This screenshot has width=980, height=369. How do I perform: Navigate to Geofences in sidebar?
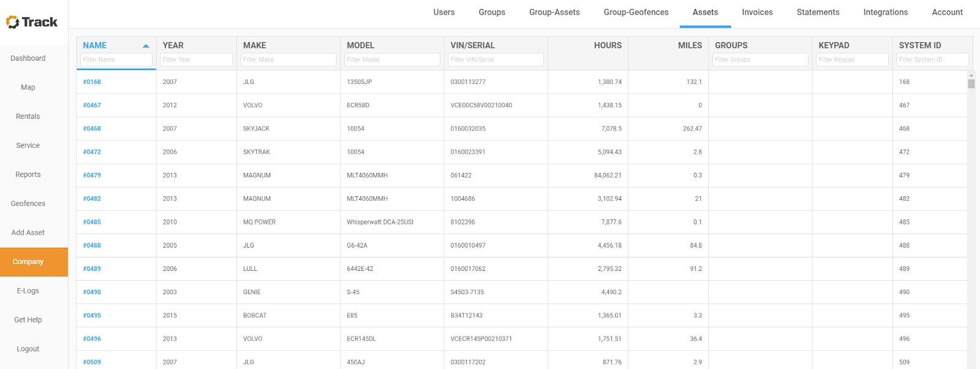tap(28, 204)
